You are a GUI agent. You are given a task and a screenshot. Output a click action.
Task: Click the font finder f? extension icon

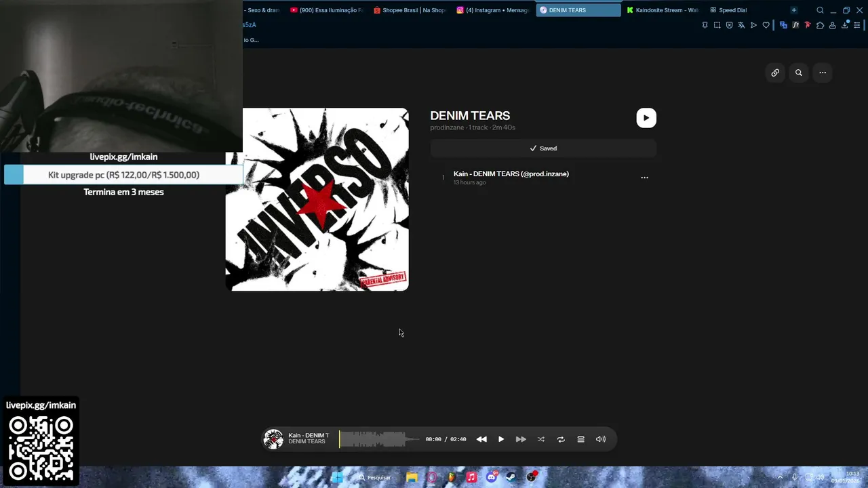(795, 25)
